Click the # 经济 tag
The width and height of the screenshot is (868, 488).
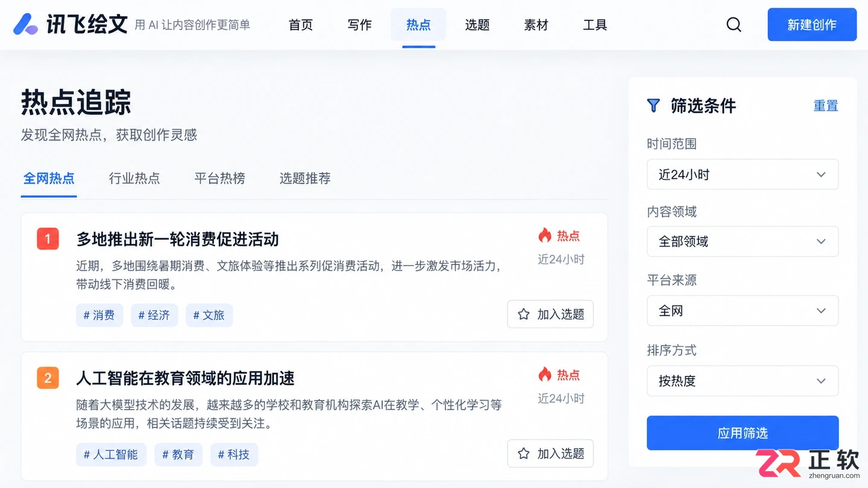pos(154,315)
